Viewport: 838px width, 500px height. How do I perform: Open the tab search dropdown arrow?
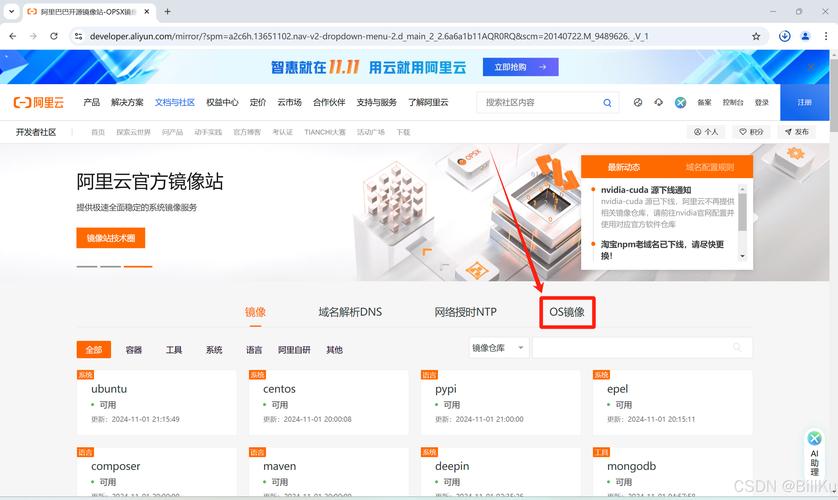point(11,11)
